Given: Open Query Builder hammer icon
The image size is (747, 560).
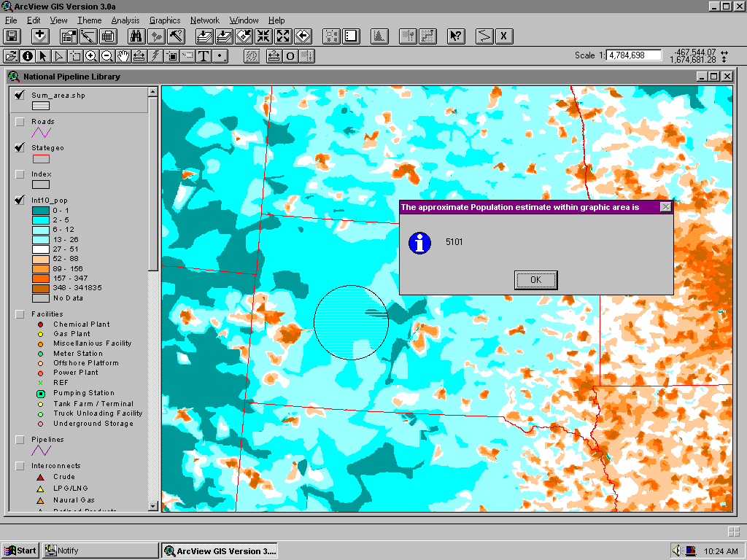Looking at the screenshot, I should pyautogui.click(x=177, y=36).
